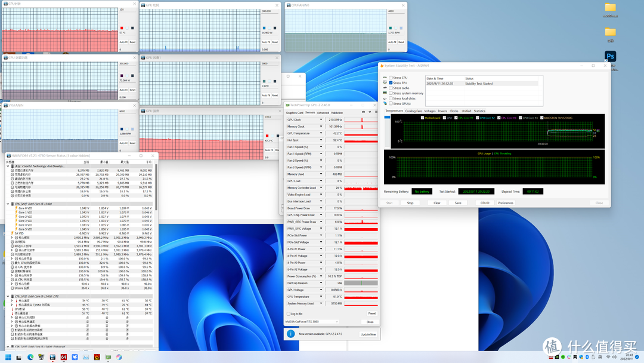Open the Photoshop desktop shortcut icon
The image size is (644, 363).
[x=610, y=57]
